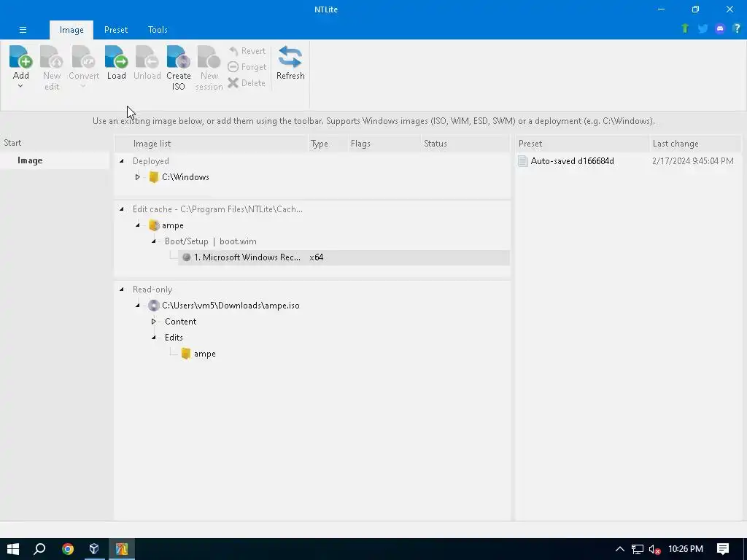The width and height of the screenshot is (747, 560).
Task: Select Microsoft Windows Rec... image entry
Action: pos(247,257)
